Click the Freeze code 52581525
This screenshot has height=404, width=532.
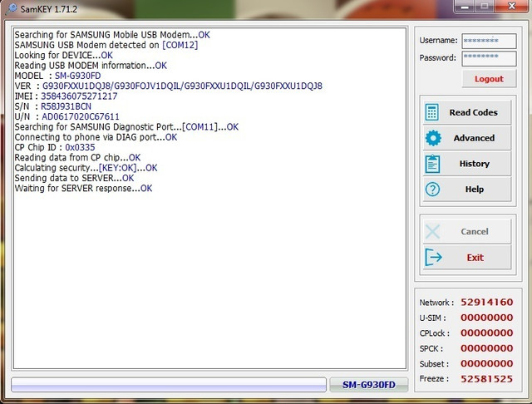(x=486, y=379)
